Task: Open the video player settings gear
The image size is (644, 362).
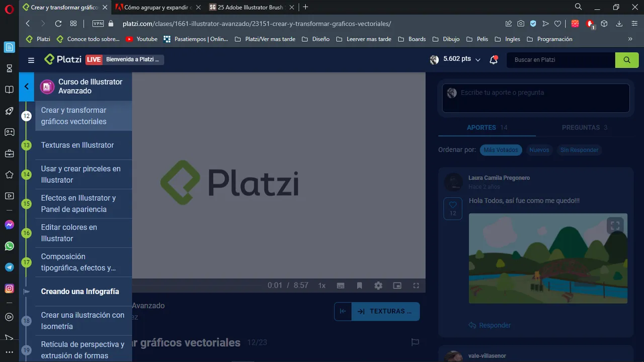Action: 378,285
